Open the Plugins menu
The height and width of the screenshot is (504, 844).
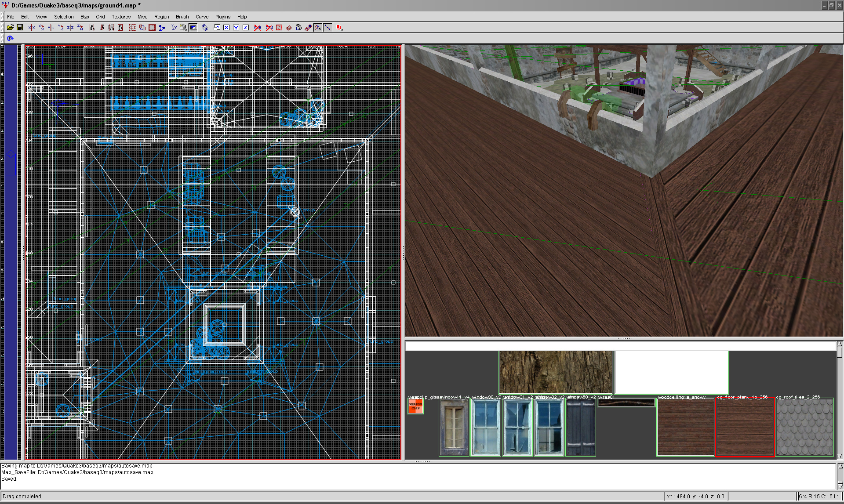click(222, 17)
